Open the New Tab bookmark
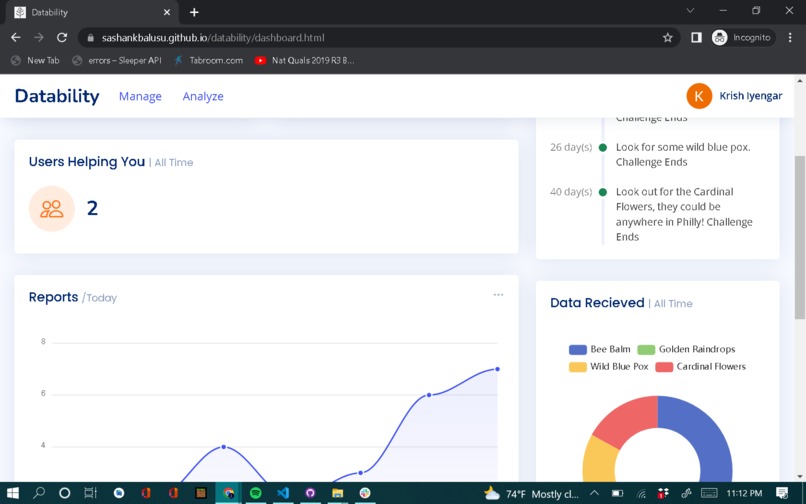This screenshot has height=504, width=806. click(35, 60)
